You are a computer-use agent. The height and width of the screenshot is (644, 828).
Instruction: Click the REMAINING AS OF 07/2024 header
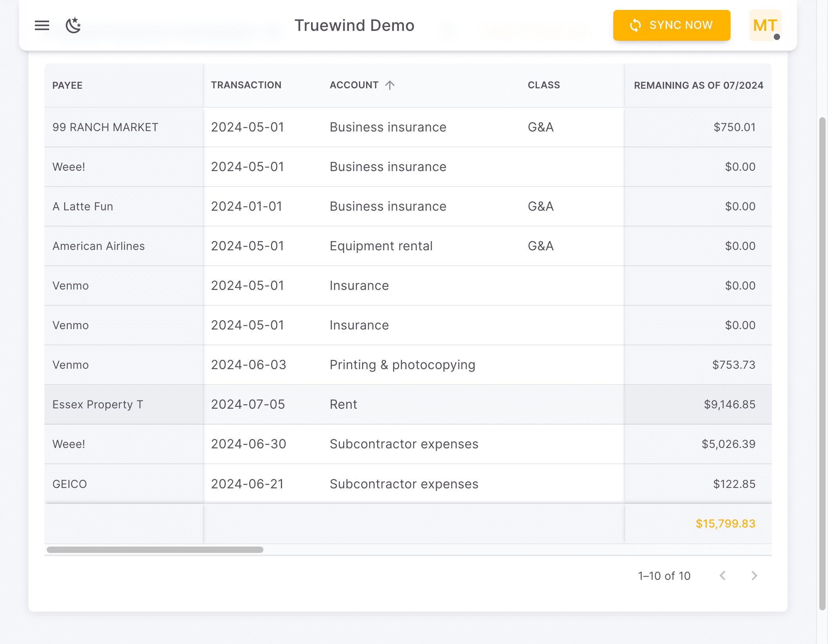pyautogui.click(x=699, y=85)
